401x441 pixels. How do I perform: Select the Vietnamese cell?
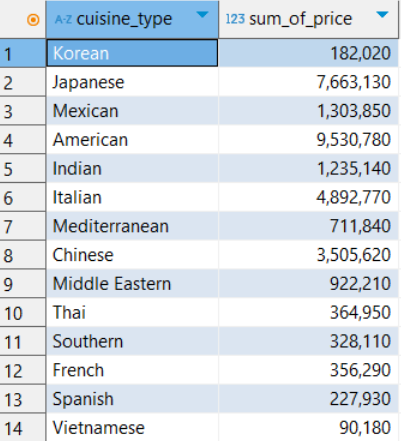point(132,428)
